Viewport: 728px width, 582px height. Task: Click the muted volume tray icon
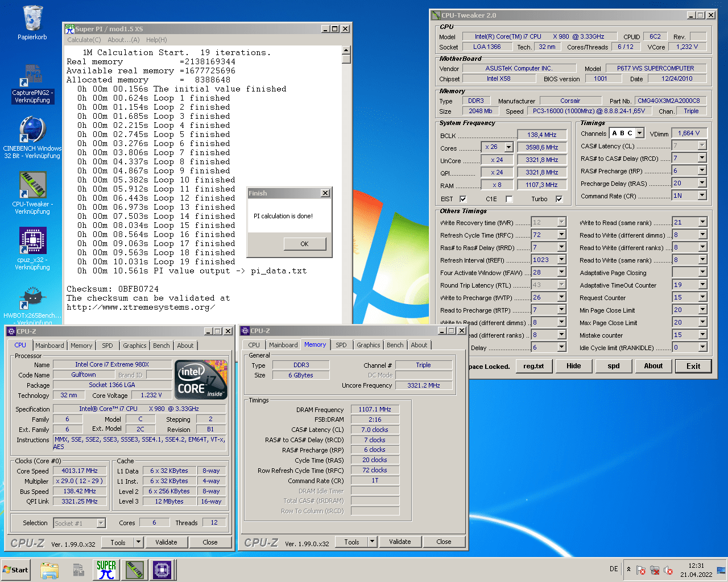tap(668, 570)
